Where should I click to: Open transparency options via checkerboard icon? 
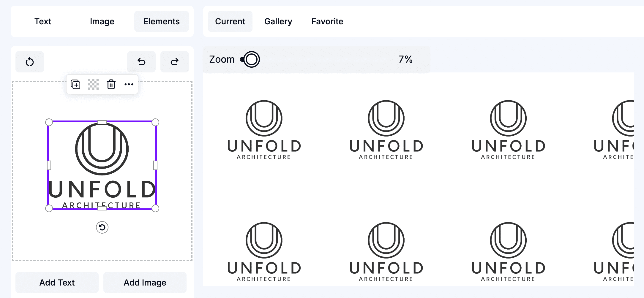94,84
